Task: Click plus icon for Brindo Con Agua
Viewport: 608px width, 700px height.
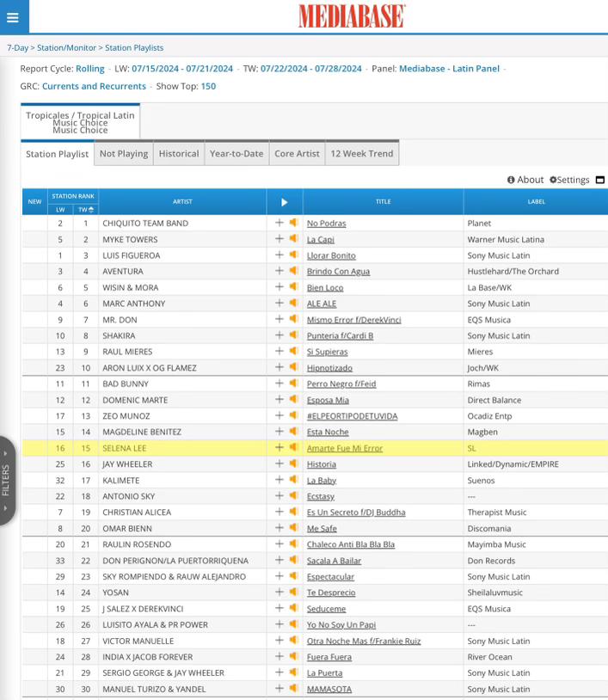Action: tap(279, 271)
